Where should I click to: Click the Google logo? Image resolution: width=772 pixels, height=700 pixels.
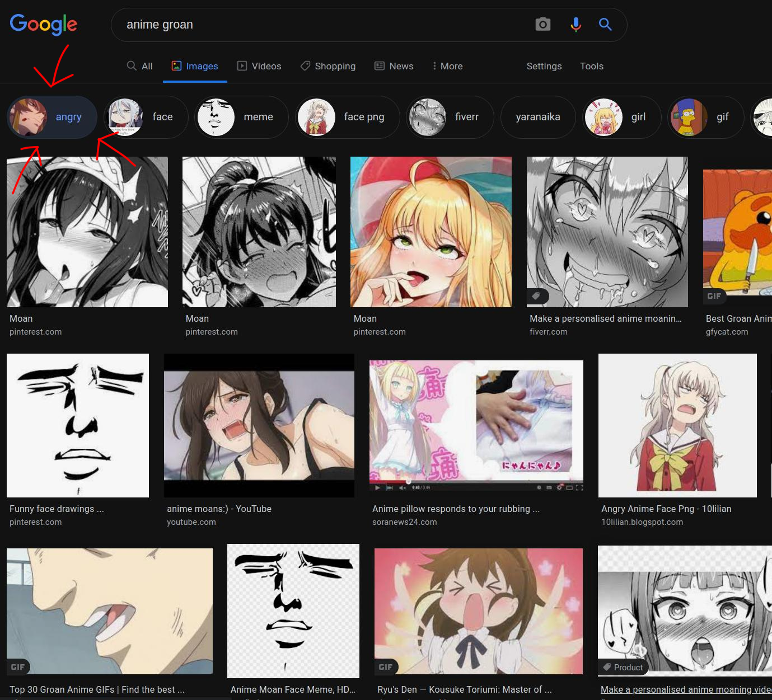click(44, 24)
